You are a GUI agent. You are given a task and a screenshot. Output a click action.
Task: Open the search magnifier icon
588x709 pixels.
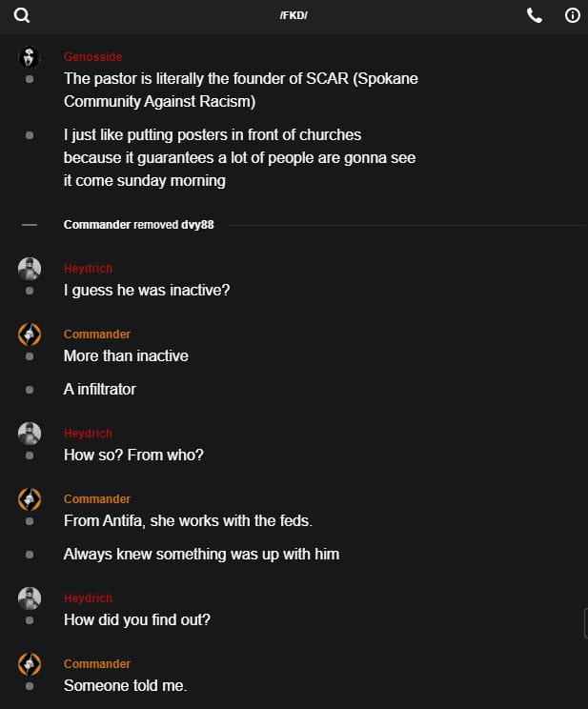[x=22, y=15]
